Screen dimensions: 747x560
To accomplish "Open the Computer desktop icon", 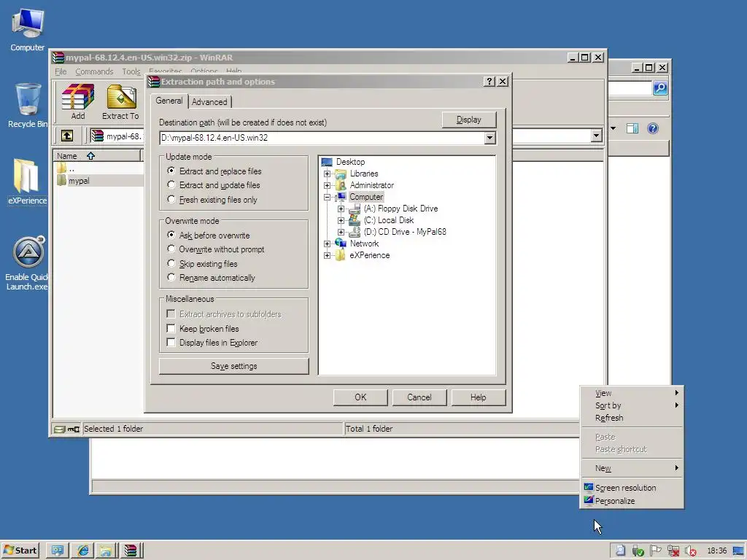I will (27, 29).
